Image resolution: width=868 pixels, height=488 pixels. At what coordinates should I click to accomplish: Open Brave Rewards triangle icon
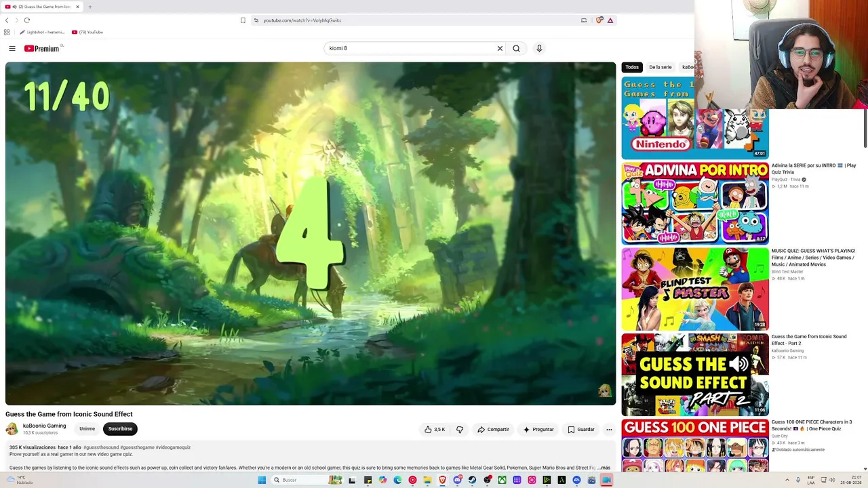point(610,20)
